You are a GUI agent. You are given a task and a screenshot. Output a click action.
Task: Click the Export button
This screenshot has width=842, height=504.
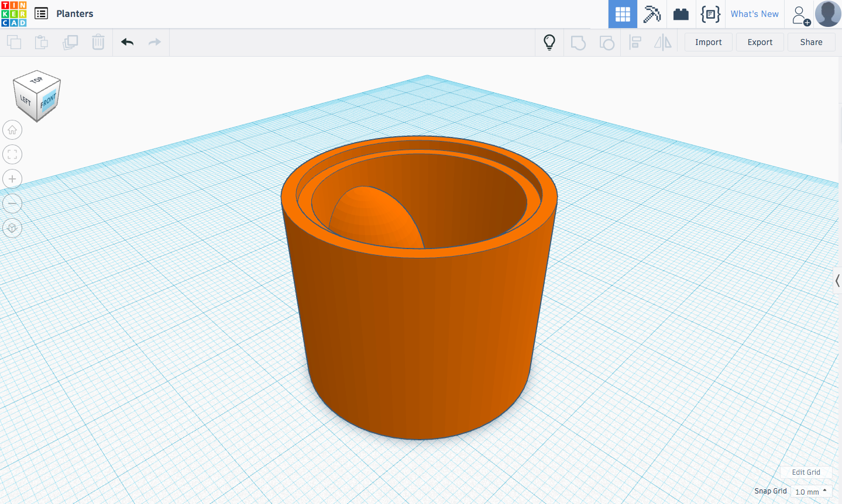pyautogui.click(x=760, y=42)
